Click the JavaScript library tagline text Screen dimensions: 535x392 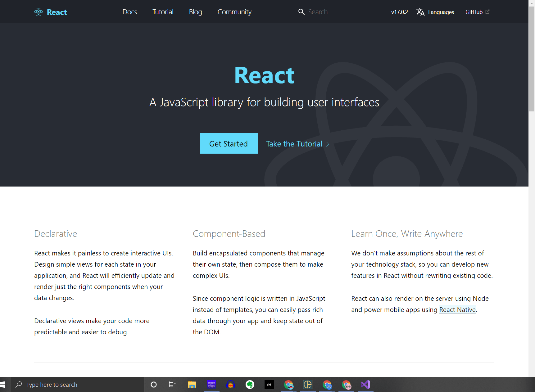(264, 102)
